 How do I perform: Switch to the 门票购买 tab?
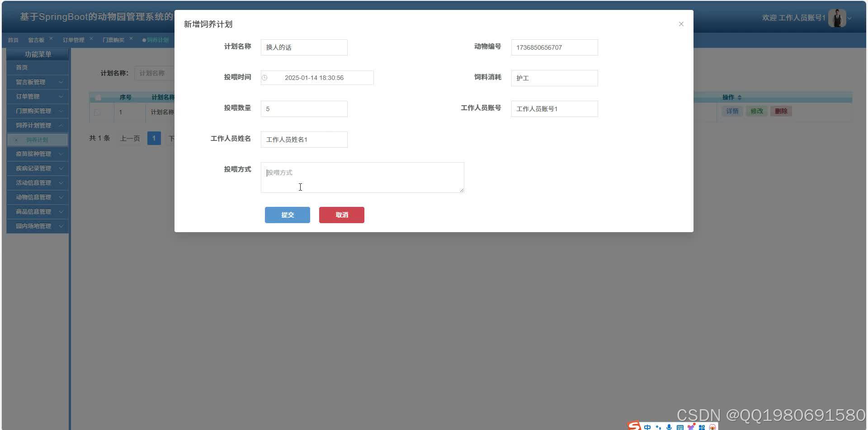[x=113, y=40]
